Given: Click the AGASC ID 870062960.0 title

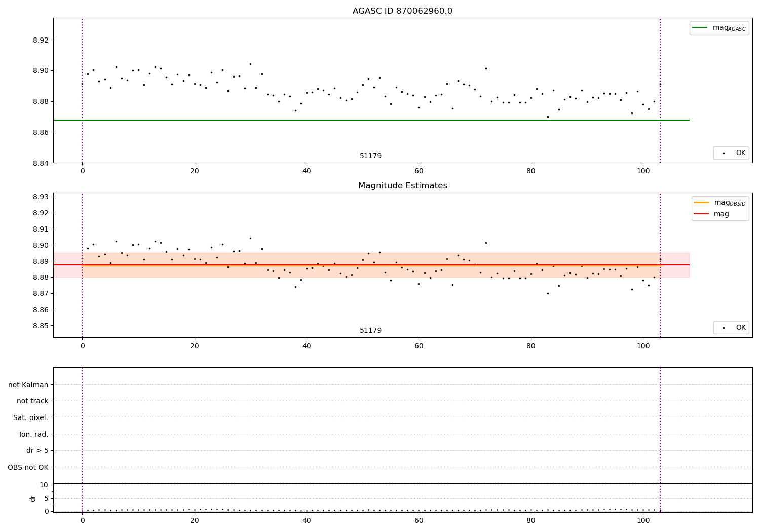Looking at the screenshot, I should [x=402, y=11].
